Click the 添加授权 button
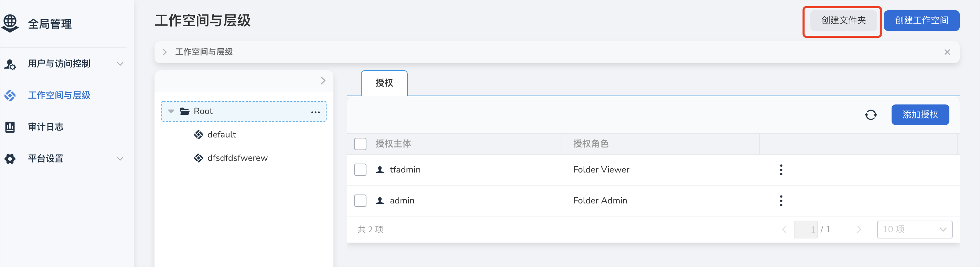Screen dimensions: 980x267 pos(920,115)
